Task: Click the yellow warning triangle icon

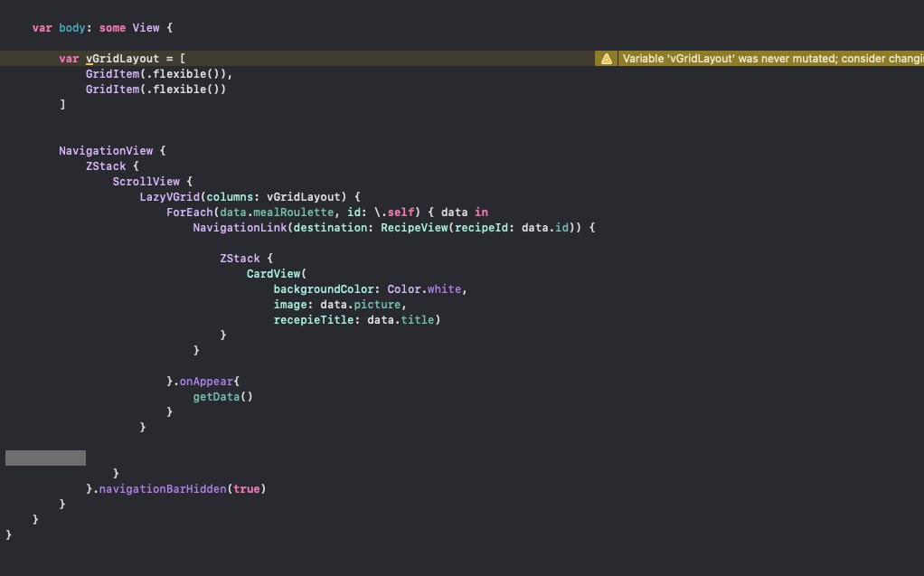Action: (x=606, y=59)
